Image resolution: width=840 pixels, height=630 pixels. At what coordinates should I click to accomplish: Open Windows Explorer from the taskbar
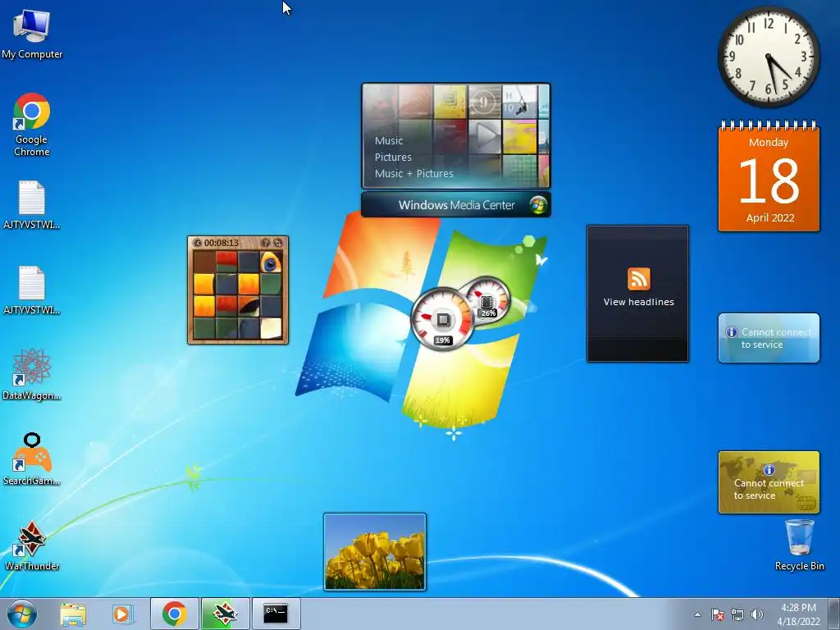73,614
